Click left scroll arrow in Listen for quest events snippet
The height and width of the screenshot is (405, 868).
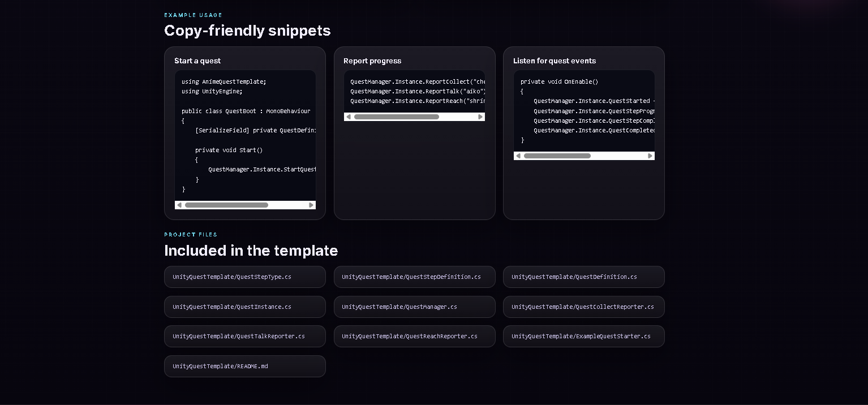518,156
